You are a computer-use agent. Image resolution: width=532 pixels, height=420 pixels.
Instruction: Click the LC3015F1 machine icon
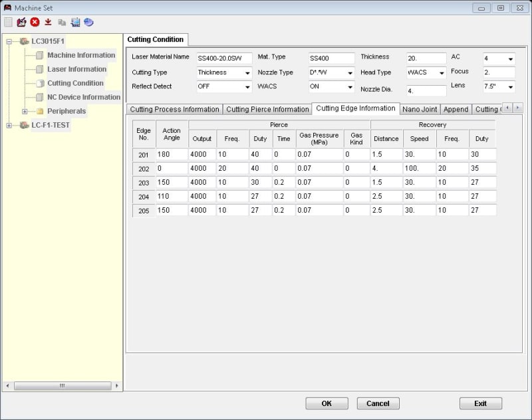[x=24, y=41]
